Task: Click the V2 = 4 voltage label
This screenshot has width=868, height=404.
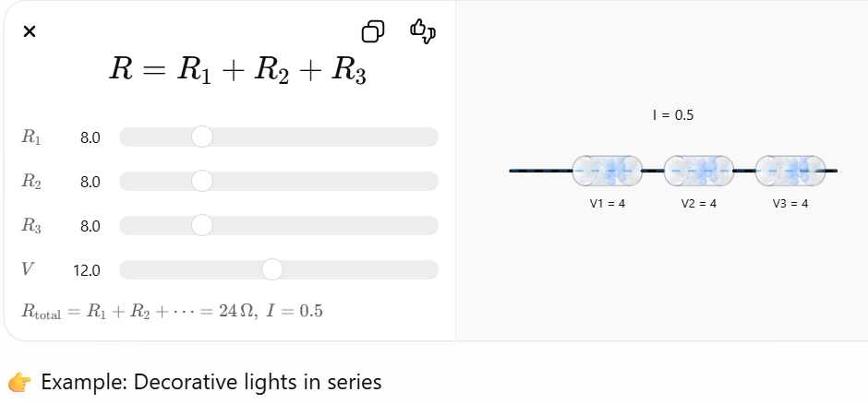Action: (x=699, y=204)
